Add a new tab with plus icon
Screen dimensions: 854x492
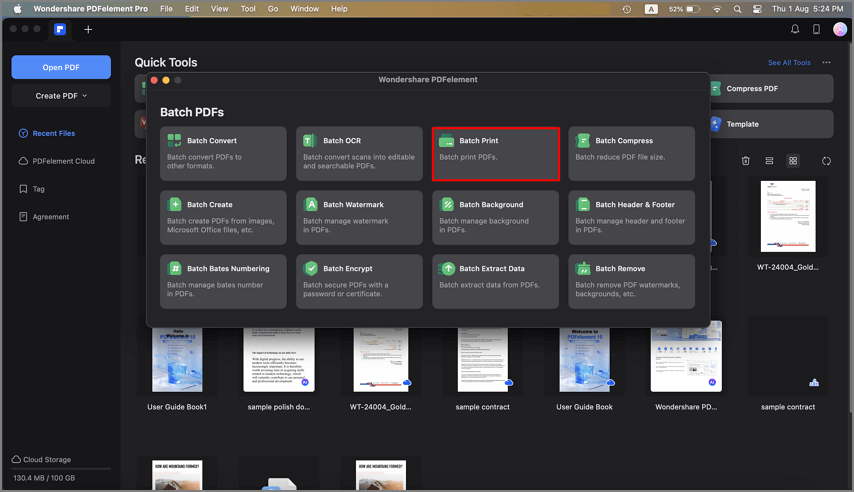pos(88,29)
